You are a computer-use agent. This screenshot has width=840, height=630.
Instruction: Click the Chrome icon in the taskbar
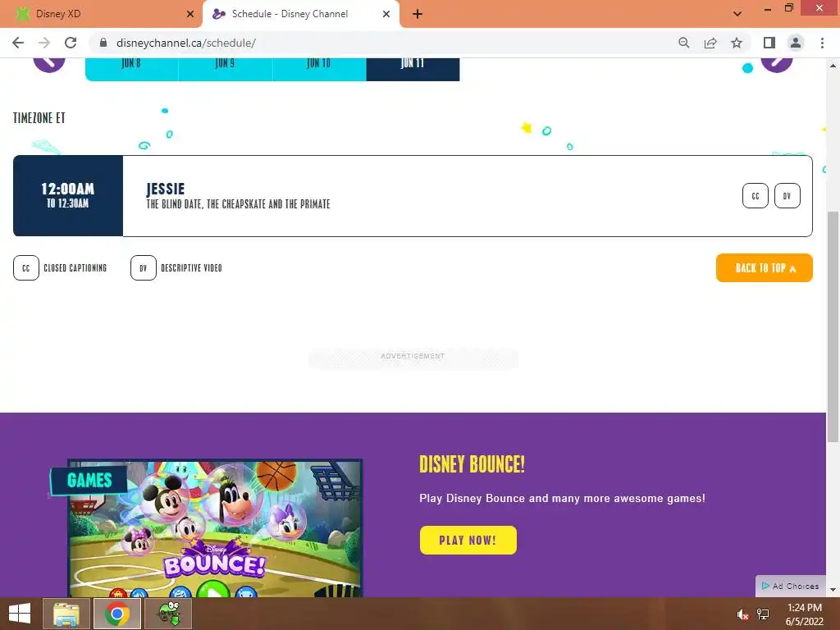(117, 614)
